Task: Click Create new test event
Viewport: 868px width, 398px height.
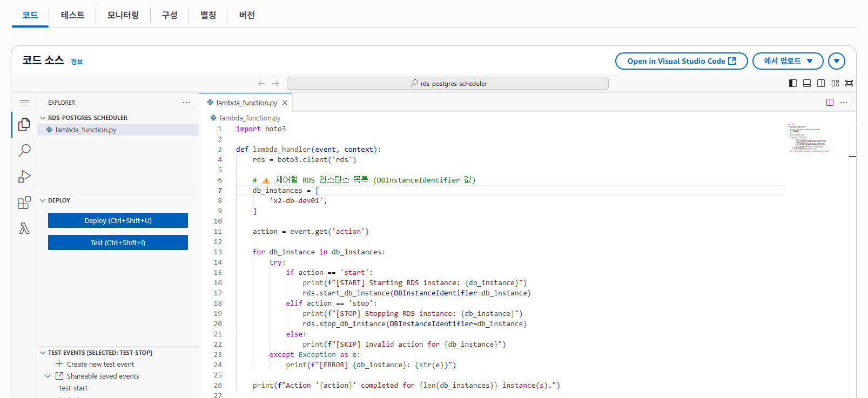Action: 100,365
